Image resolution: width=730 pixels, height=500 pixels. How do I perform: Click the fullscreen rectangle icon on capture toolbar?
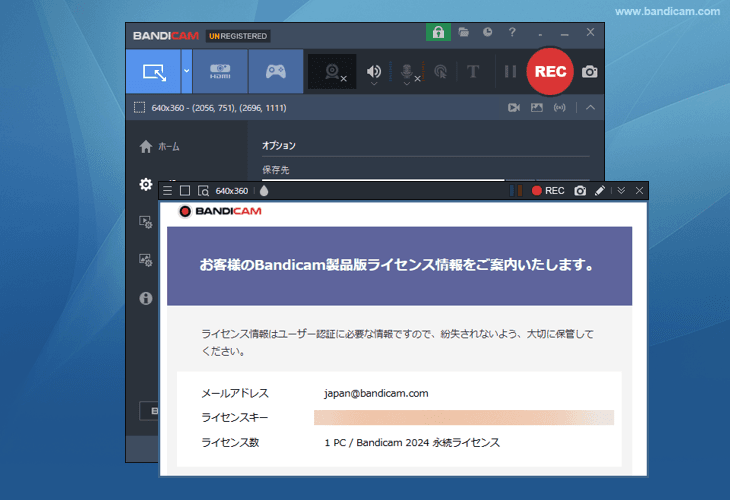point(185,190)
